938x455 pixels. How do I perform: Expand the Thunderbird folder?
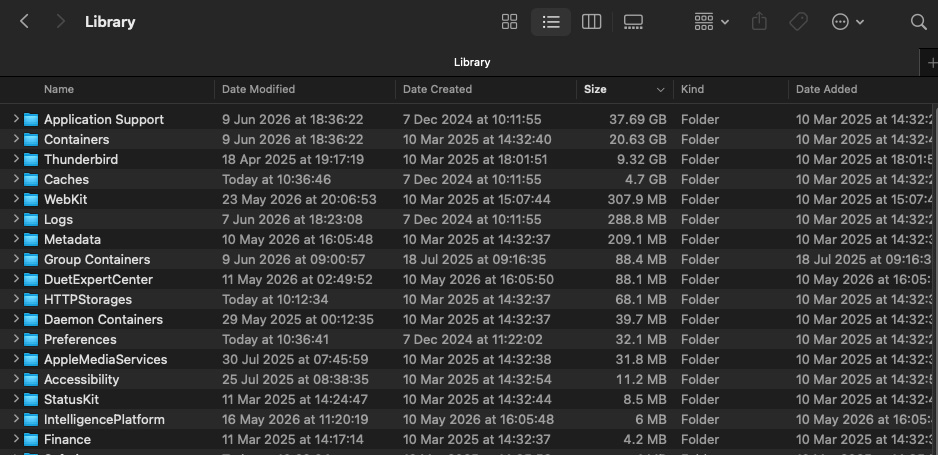click(16, 160)
